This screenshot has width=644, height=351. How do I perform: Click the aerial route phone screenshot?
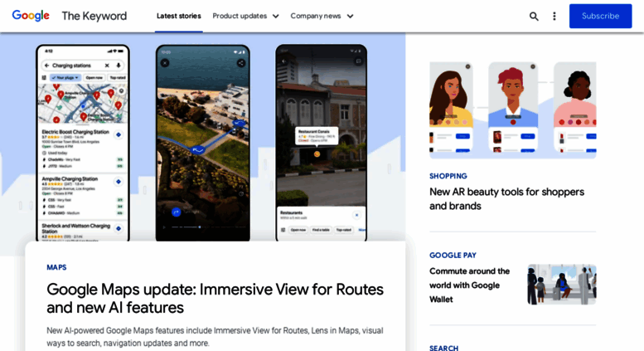click(203, 143)
